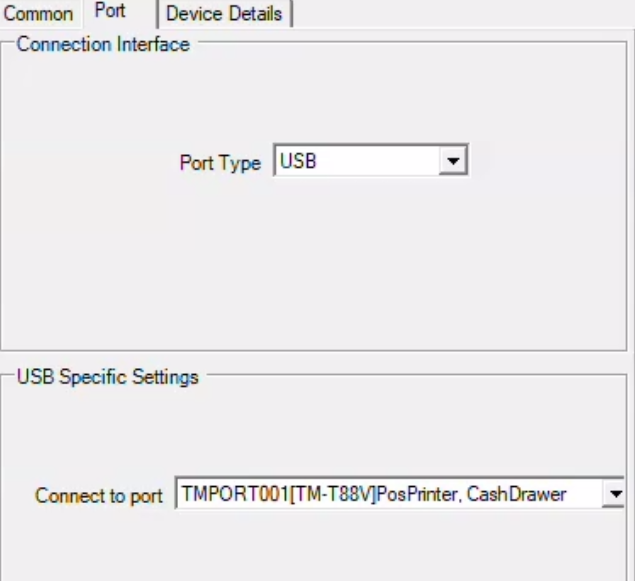Image resolution: width=635 pixels, height=581 pixels.
Task: Click the Connection Interface group title
Action: tap(103, 44)
